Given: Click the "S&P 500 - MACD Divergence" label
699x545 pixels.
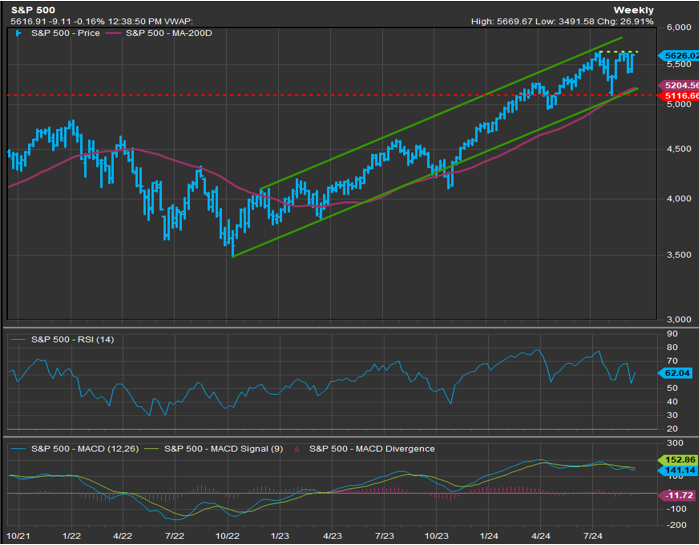Looking at the screenshot, I should coord(372,449).
